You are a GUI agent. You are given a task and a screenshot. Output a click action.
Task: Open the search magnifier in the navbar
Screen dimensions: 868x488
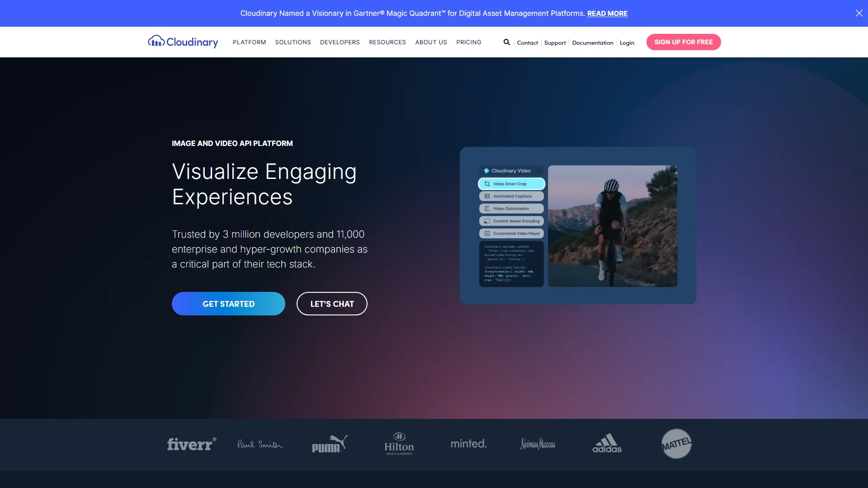(506, 42)
